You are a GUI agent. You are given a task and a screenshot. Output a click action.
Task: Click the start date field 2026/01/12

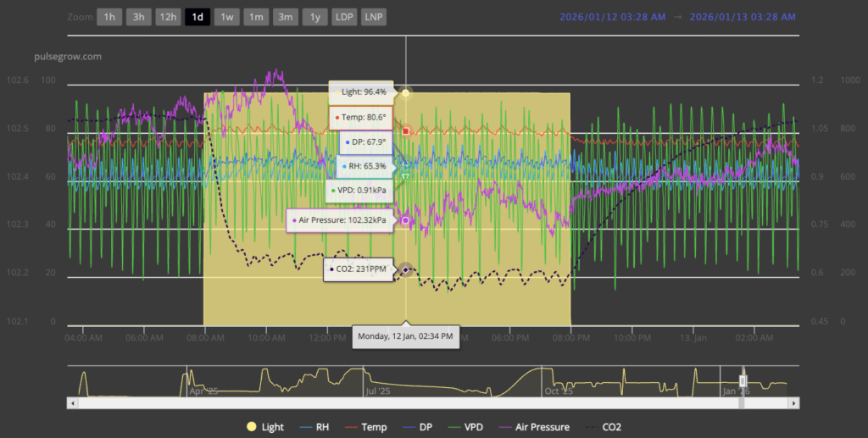click(611, 17)
